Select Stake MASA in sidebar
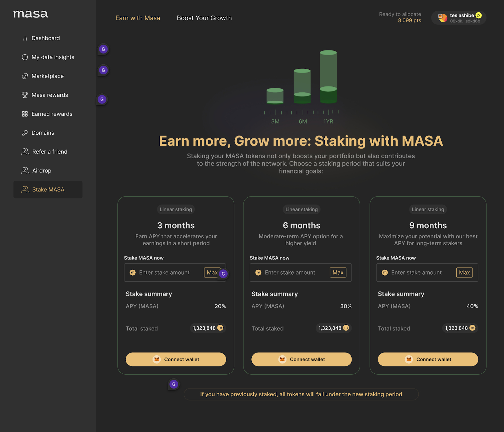Screen dimensions: 504x432 (48, 190)
